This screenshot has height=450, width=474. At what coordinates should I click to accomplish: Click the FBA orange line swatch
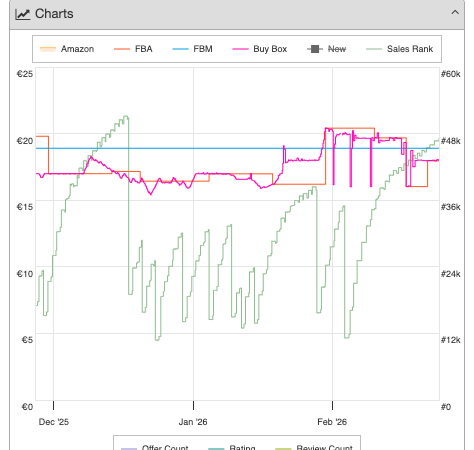point(122,49)
